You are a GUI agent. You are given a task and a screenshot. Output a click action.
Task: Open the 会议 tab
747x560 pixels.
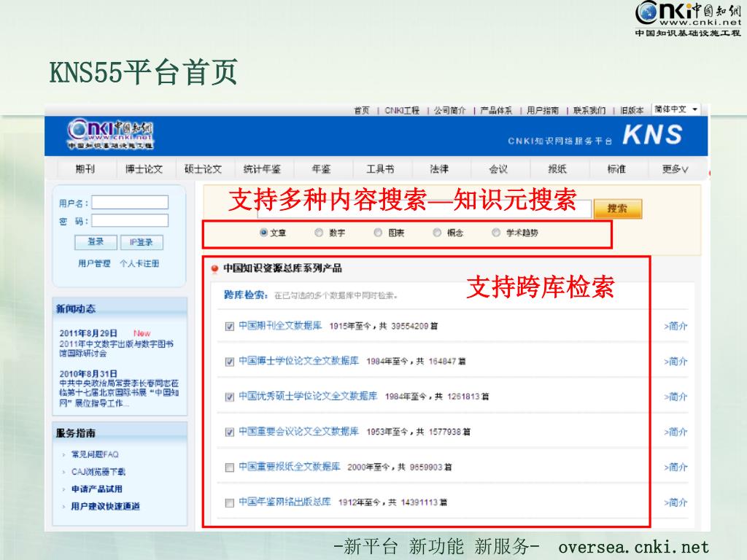point(498,169)
